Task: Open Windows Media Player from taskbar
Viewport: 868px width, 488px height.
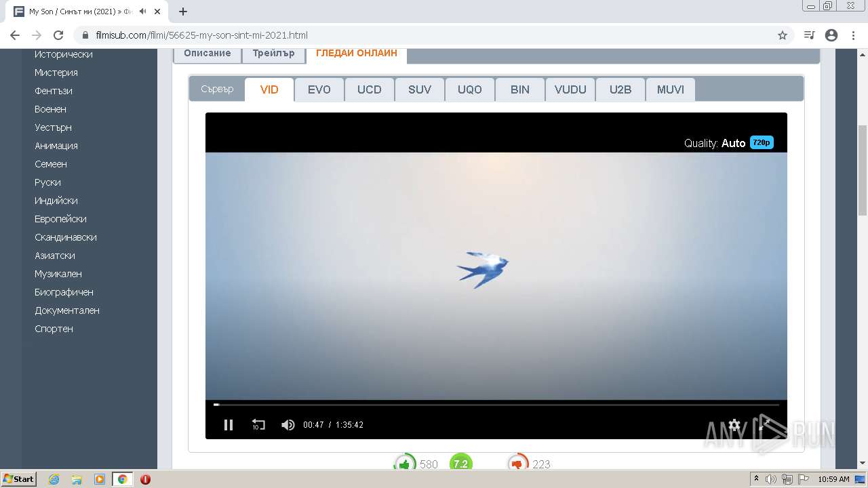Action: click(x=100, y=479)
